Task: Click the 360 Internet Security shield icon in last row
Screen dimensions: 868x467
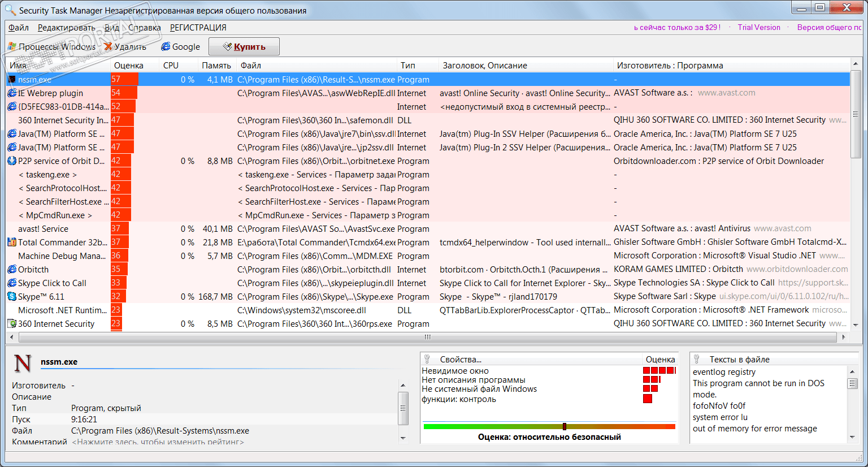Action: coord(12,324)
